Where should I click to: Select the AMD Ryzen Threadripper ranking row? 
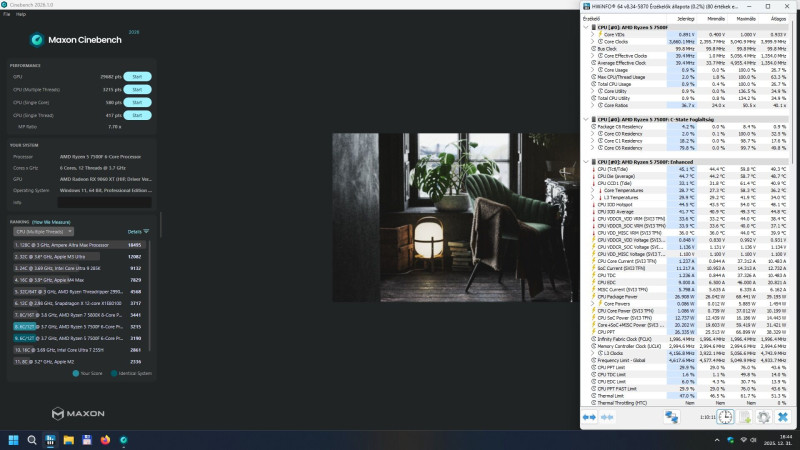(78, 292)
